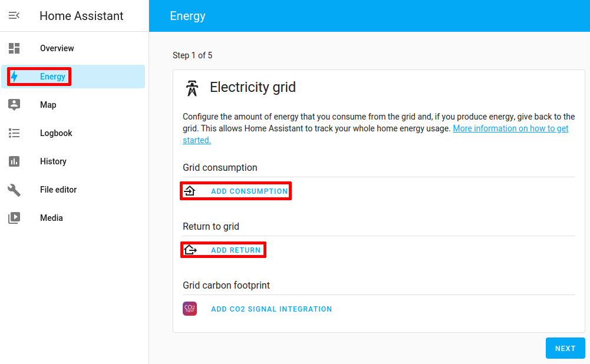Screen dimensions: 590x364
Task: Click the NEXT button
Action: pyautogui.click(x=565, y=348)
